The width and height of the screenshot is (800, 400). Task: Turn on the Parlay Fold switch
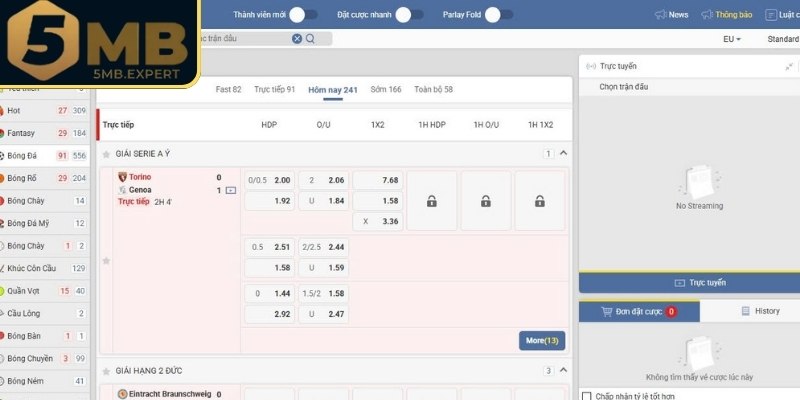pyautogui.click(x=505, y=15)
